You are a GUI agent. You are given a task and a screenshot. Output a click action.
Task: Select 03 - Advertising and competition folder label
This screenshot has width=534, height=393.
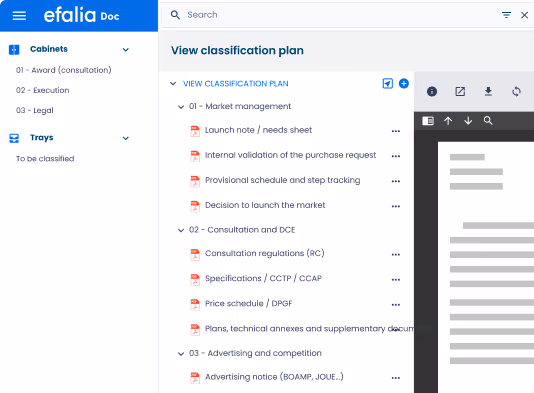coord(255,353)
